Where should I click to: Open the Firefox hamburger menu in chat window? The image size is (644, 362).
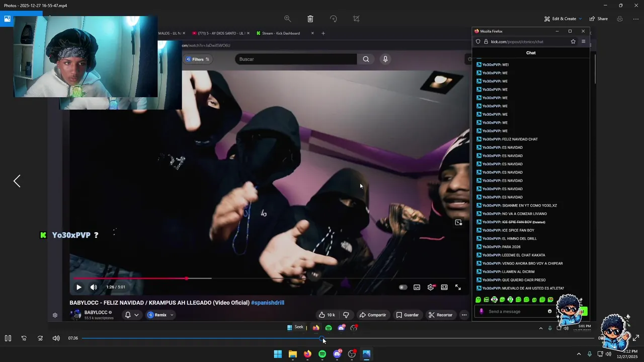tap(584, 42)
